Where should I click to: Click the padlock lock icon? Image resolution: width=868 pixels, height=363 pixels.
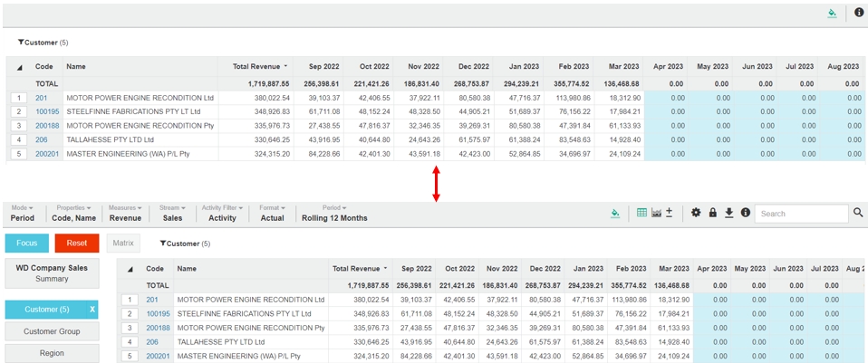click(x=712, y=213)
